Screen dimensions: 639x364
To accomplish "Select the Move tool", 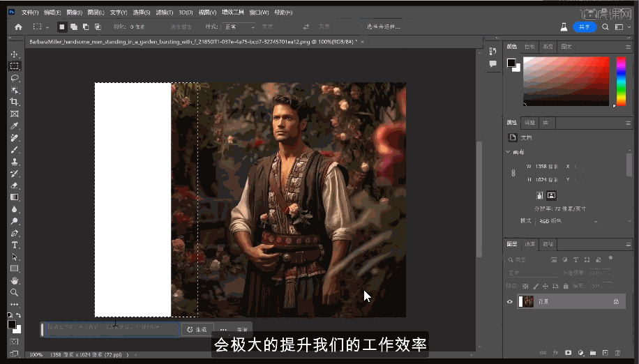I will 14,54.
